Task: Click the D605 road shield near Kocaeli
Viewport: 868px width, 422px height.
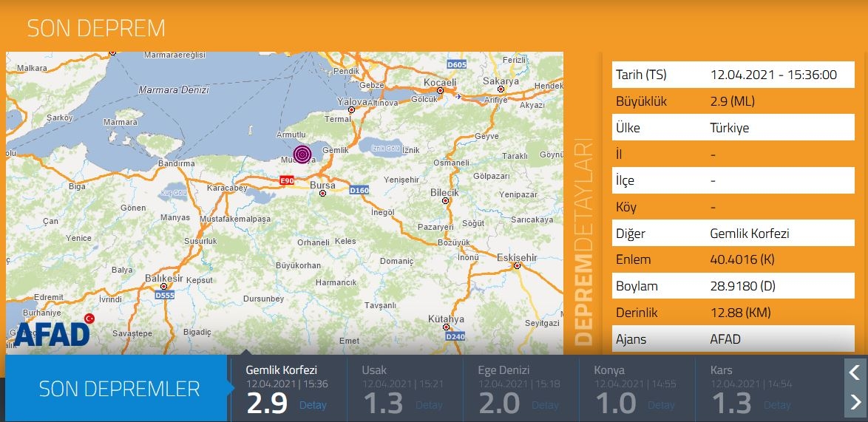Action: (x=457, y=65)
